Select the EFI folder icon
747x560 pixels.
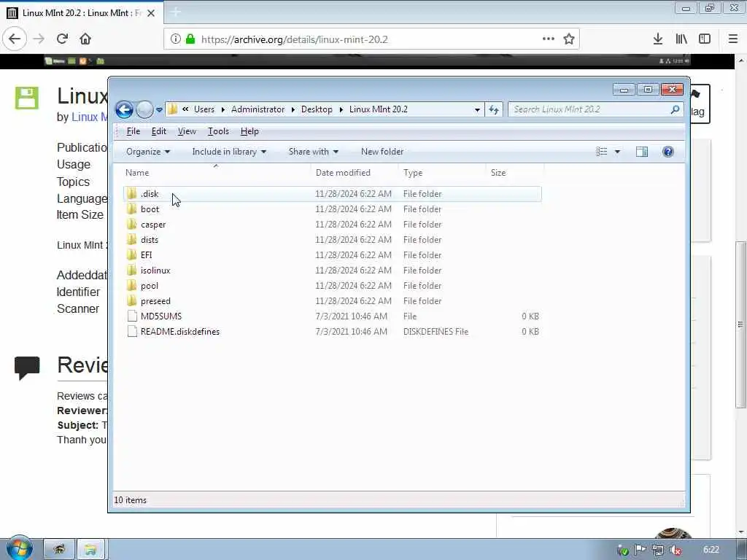pyautogui.click(x=132, y=254)
